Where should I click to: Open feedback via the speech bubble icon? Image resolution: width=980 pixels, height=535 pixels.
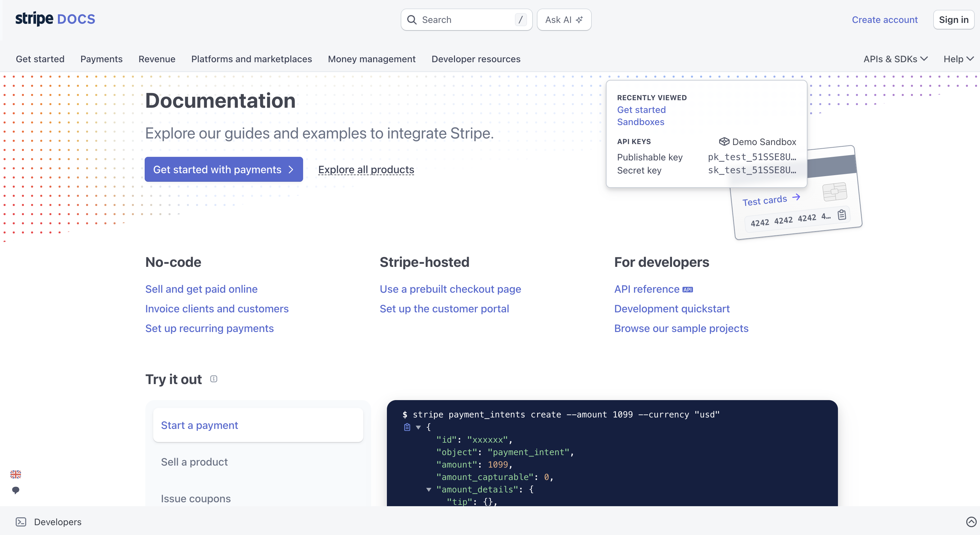pyautogui.click(x=15, y=490)
